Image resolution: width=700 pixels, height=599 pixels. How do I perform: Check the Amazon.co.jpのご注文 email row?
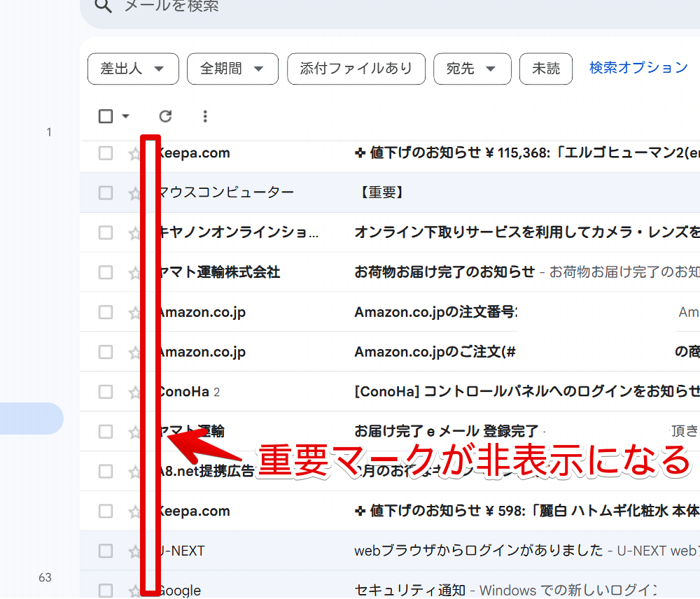106,352
